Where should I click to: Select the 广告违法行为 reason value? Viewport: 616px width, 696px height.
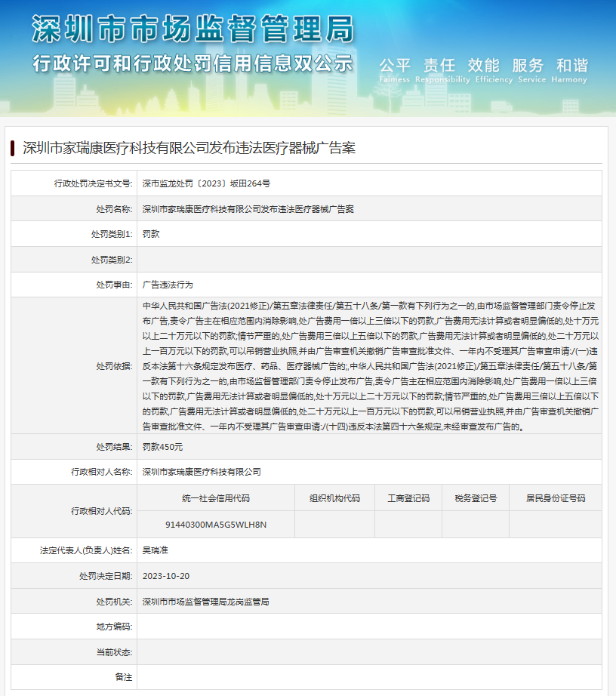pos(168,285)
